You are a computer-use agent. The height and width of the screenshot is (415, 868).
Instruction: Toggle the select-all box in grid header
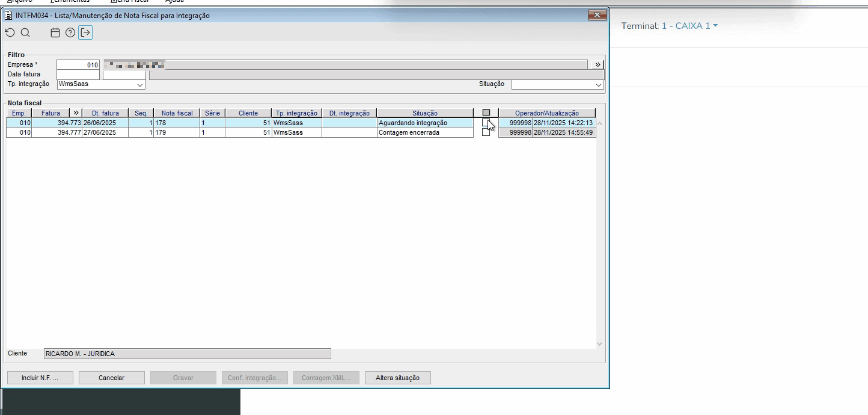[x=486, y=113]
